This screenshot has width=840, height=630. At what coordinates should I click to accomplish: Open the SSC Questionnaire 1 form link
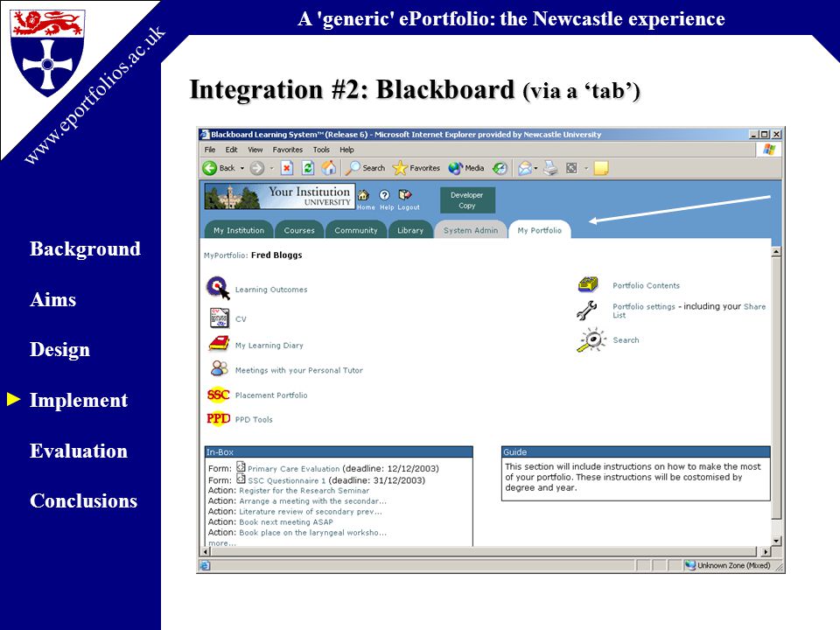point(287,480)
